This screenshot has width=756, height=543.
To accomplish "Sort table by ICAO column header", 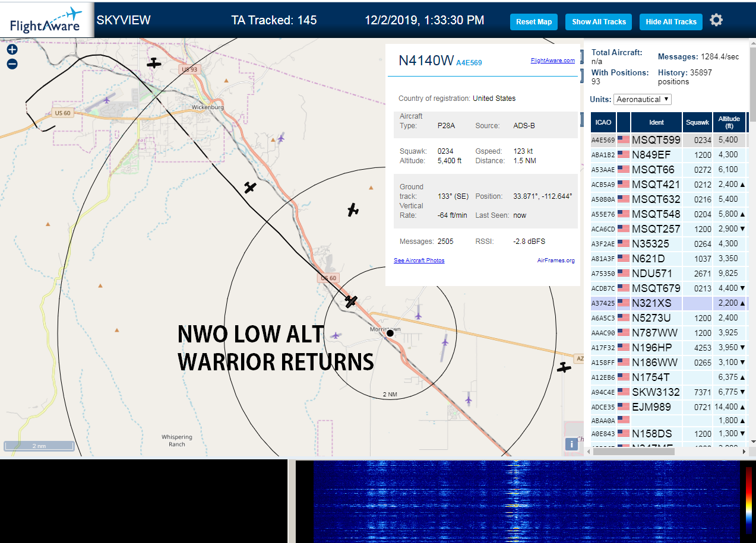I will click(603, 122).
